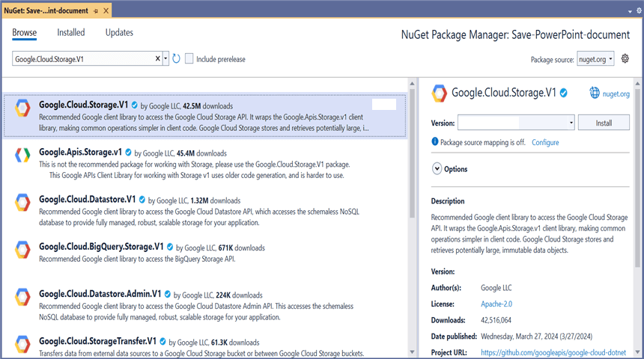This screenshot has height=359, width=644.
Task: Click the details pane scrollbar up arrow
Action: point(637,83)
